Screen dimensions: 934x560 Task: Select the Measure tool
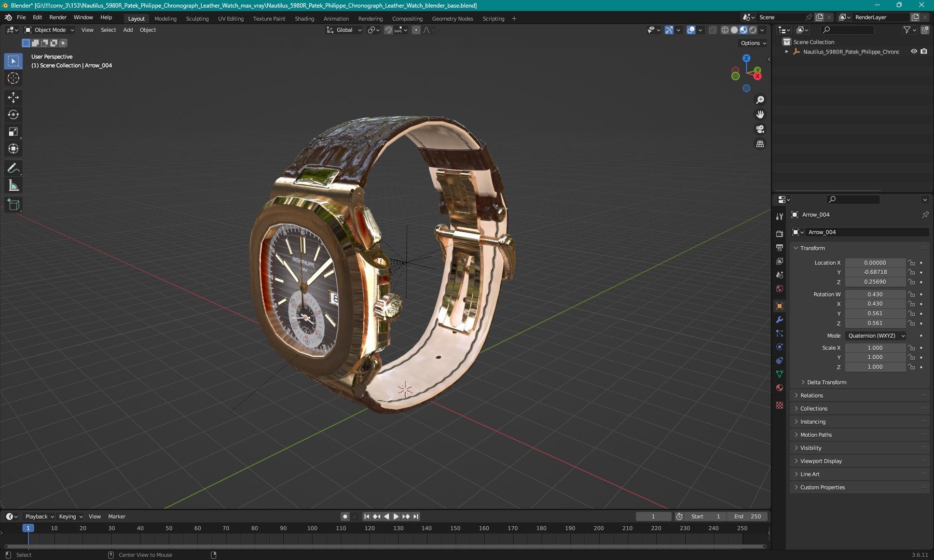point(13,186)
